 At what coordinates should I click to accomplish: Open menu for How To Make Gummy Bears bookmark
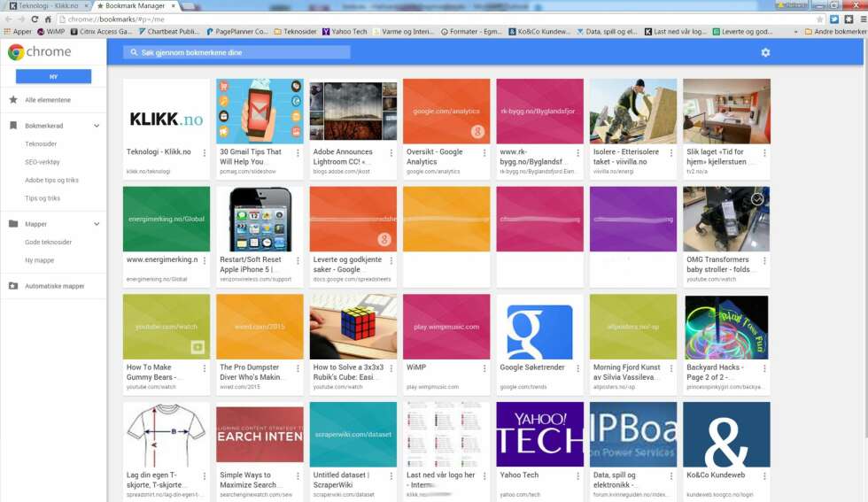click(205, 368)
